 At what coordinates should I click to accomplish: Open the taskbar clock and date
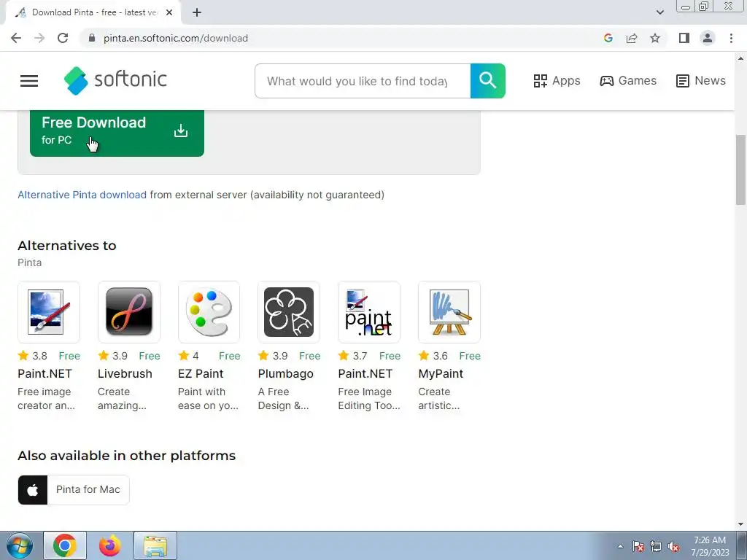click(710, 546)
